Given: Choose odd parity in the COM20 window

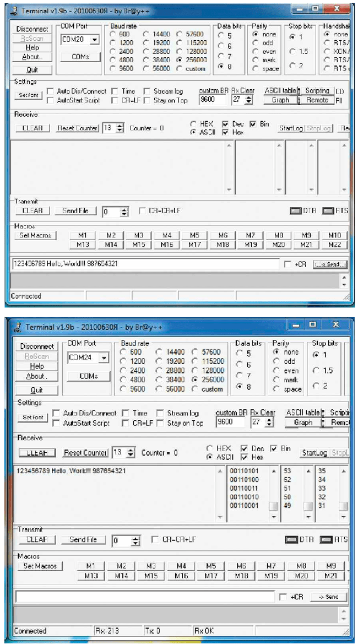Looking at the screenshot, I should point(255,42).
